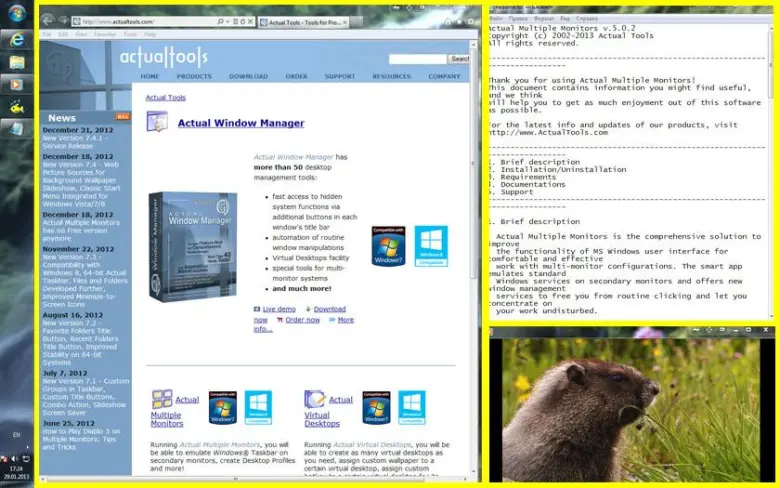Open the Actual Window Manager heading link

(x=240, y=124)
